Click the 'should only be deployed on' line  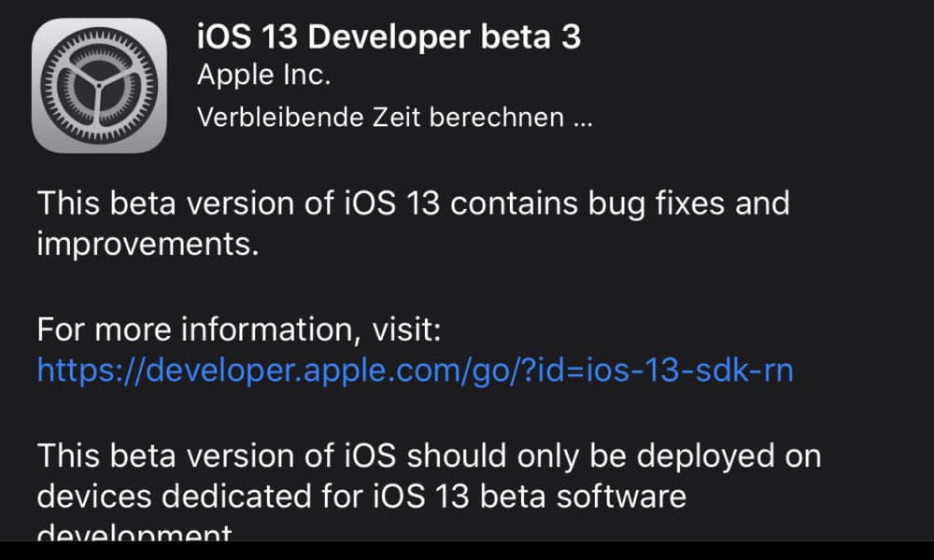click(614, 456)
